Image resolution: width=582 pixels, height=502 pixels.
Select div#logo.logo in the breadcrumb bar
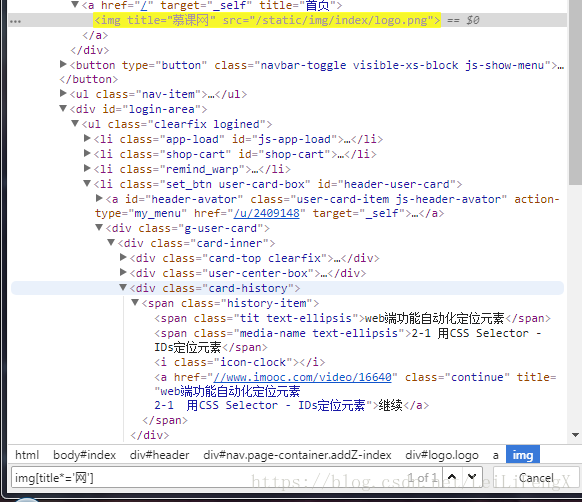coord(442,455)
